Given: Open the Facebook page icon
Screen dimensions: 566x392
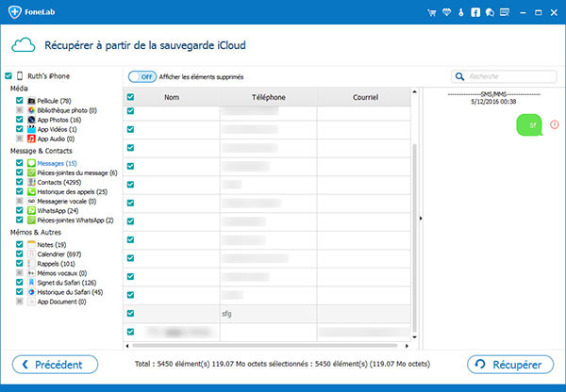Looking at the screenshot, I should tap(475, 12).
